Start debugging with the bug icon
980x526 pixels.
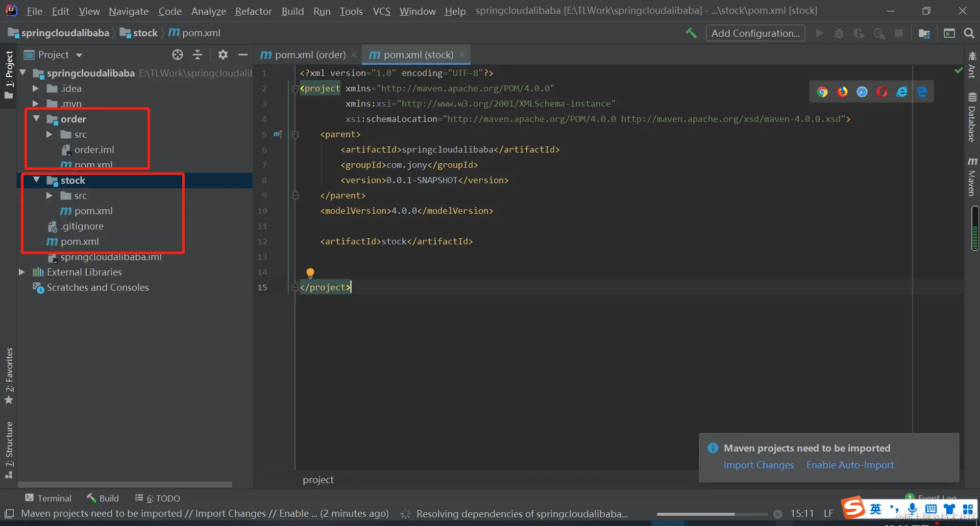coord(839,33)
